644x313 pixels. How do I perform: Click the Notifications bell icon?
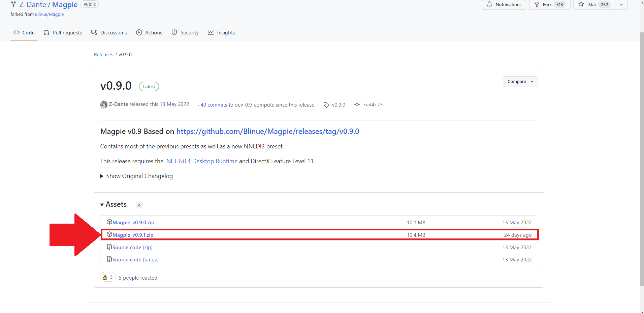[x=489, y=4]
